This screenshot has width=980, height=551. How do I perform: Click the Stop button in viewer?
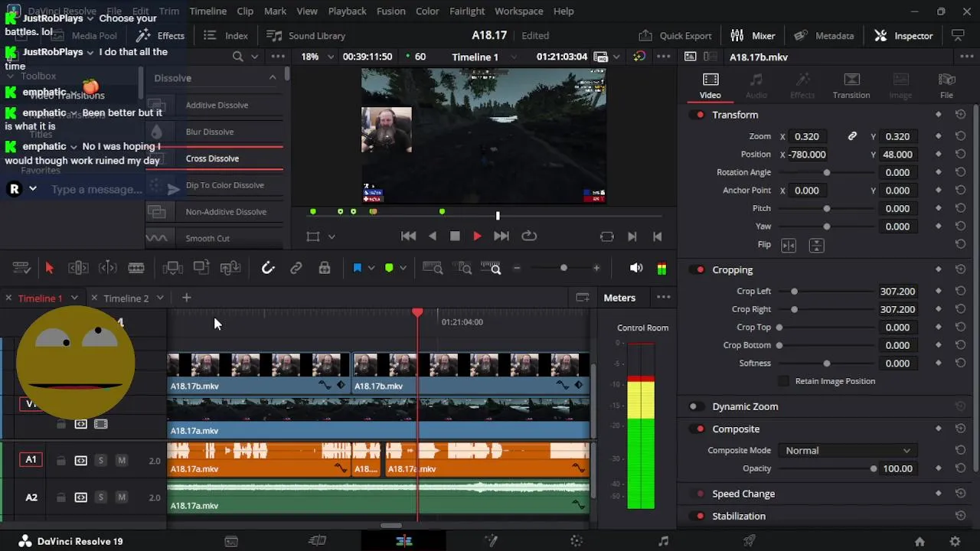455,236
